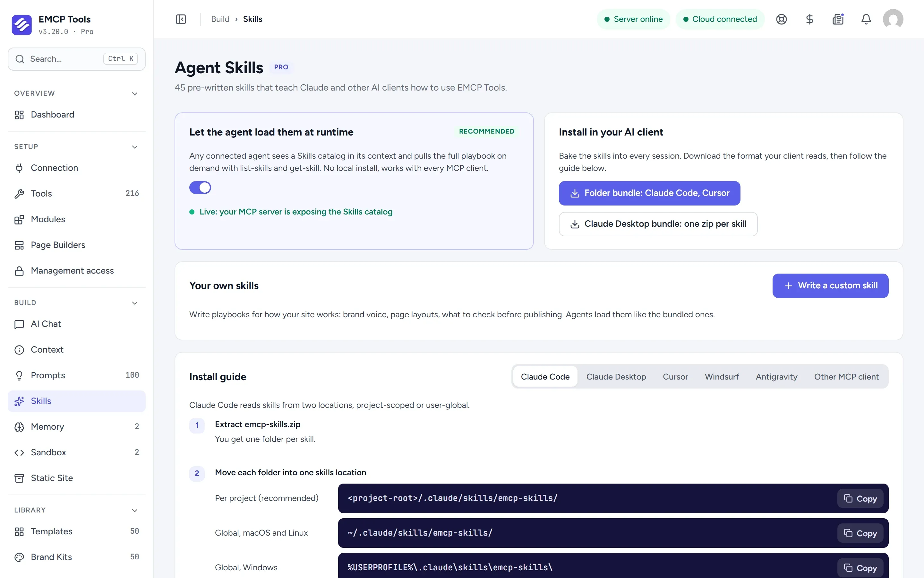
Task: Download Folder bundle for Claude Code, Cursor
Action: [649, 193]
